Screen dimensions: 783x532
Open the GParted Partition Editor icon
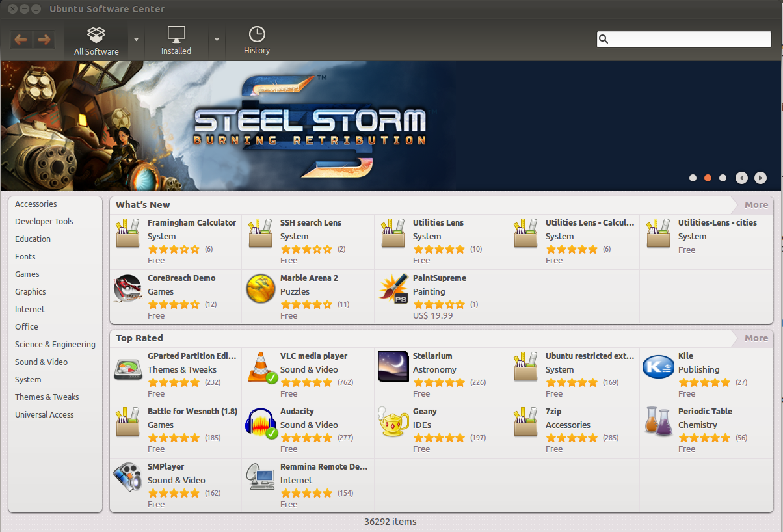(127, 369)
